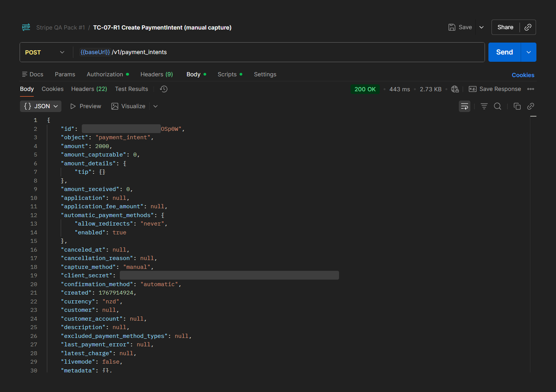Click the "enabled": true value
Image resolution: width=556 pixels, height=392 pixels.
click(x=119, y=232)
